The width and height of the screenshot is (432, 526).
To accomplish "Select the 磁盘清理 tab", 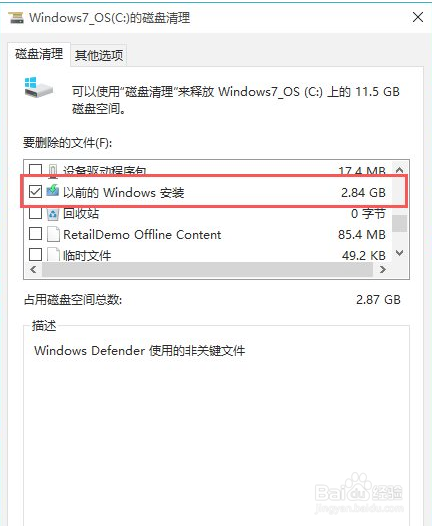I will point(39,54).
